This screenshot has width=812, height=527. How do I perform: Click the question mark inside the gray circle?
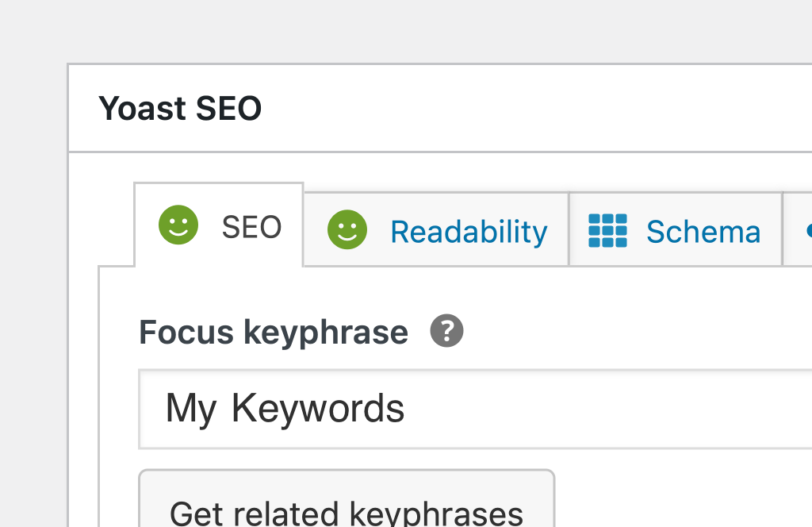(446, 331)
